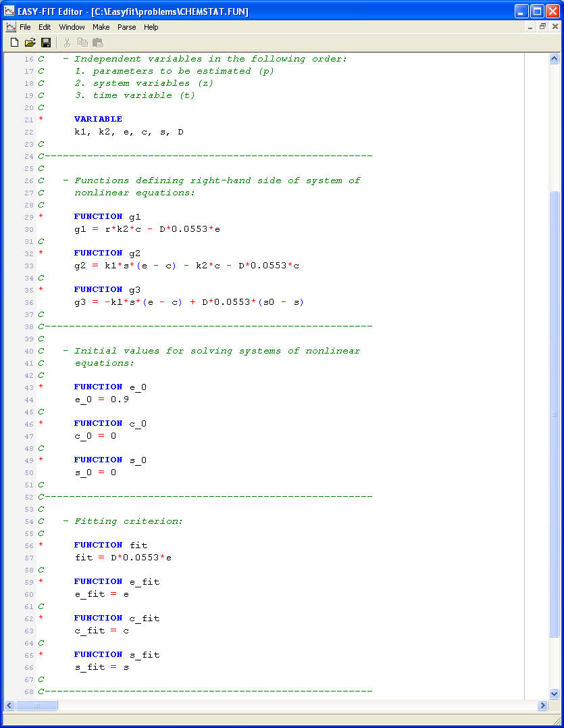Click the vertical scrollbar up arrow
The width and height of the screenshot is (564, 728).
[x=554, y=59]
